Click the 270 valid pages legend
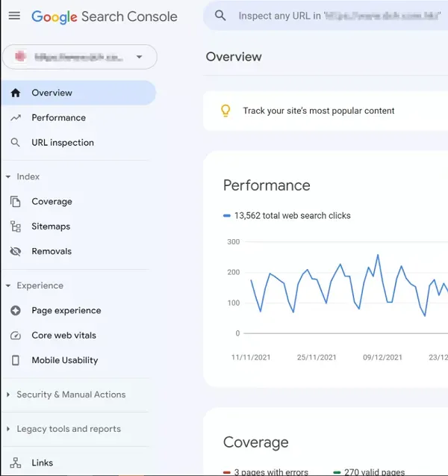This screenshot has width=448, height=476. [369, 472]
